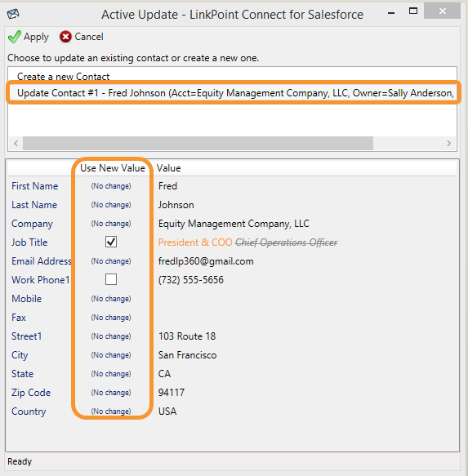This screenshot has height=476, width=468.
Task: Click the Work Phone1 field label
Action: tap(41, 280)
